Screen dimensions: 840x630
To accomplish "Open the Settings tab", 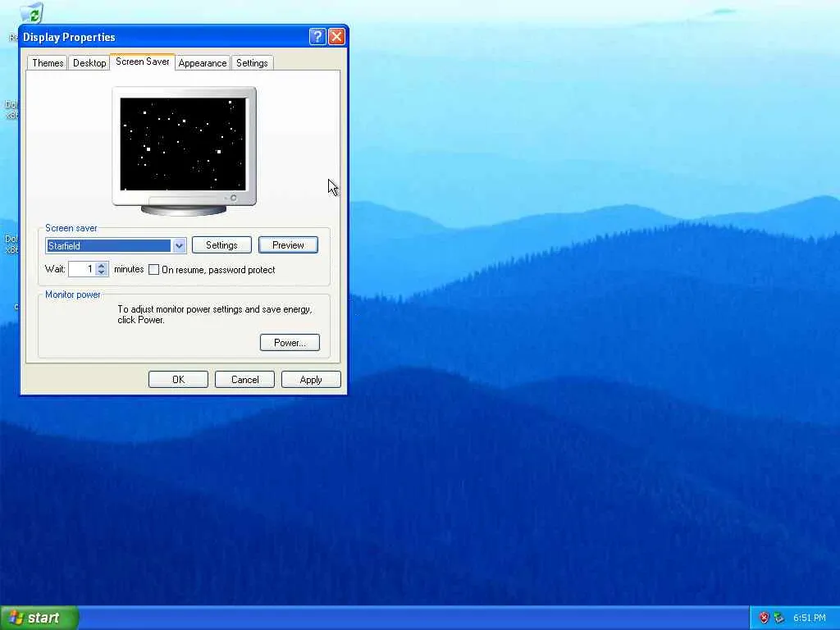I will (252, 63).
